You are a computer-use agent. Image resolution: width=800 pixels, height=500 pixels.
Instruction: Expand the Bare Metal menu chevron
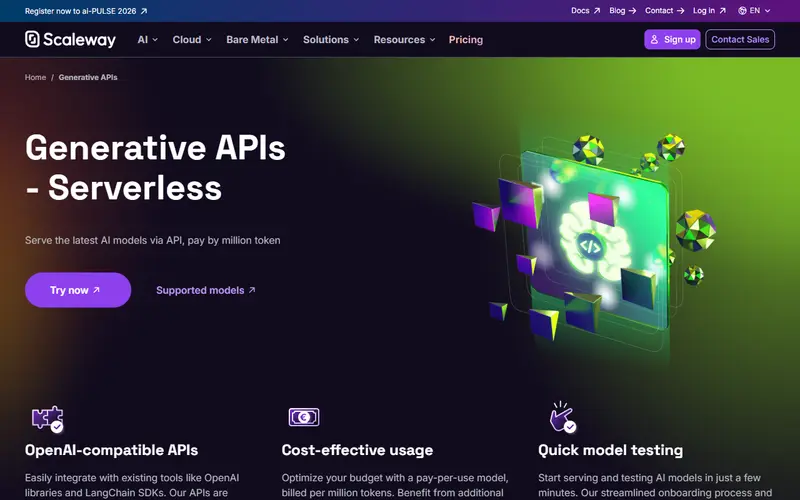[286, 40]
